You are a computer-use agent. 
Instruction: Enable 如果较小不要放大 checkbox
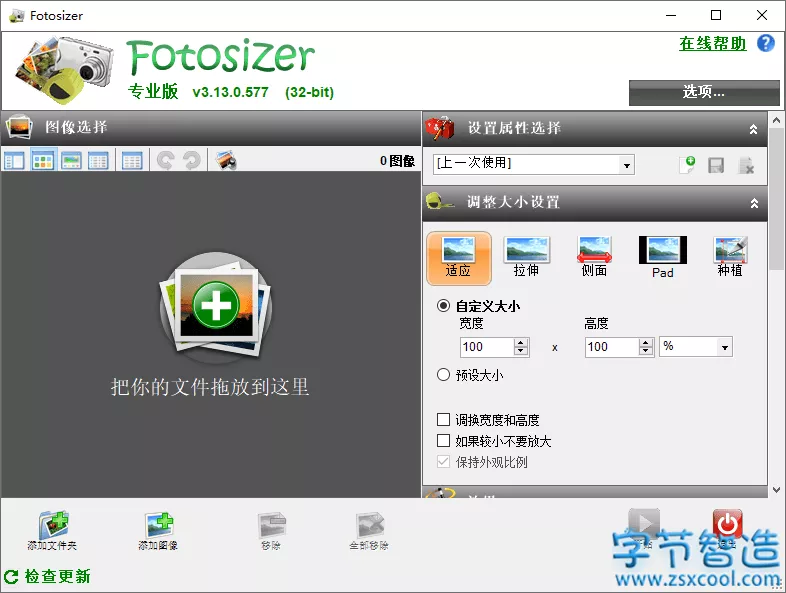(x=443, y=440)
